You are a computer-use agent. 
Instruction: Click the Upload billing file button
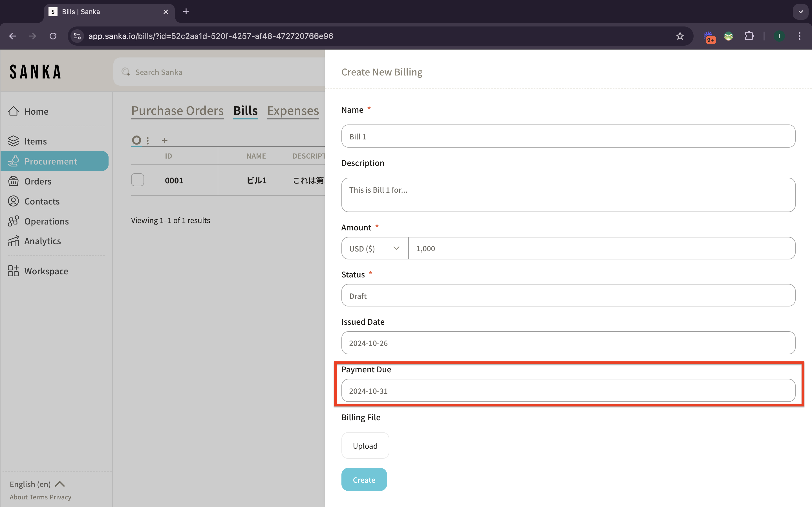[365, 446]
